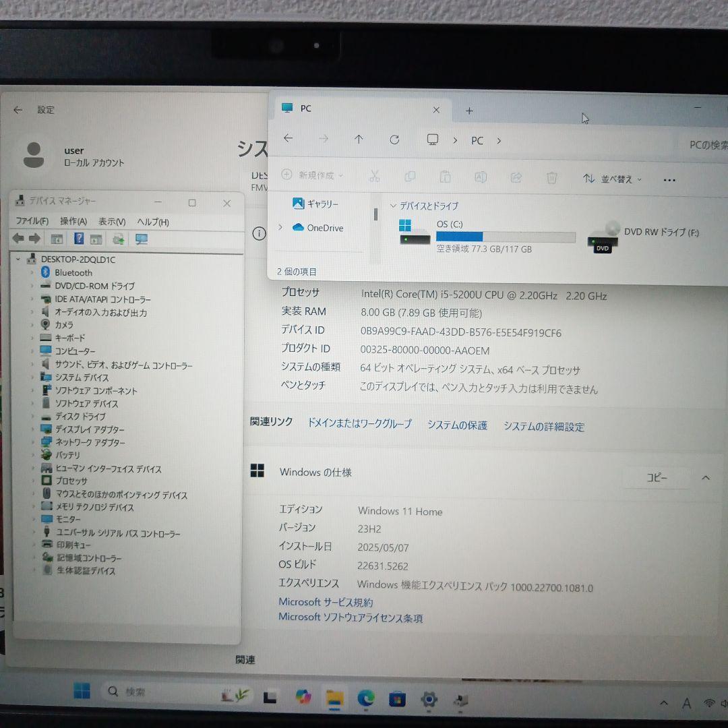Expand DVD/CD-ROM ドライブ category

[32, 286]
